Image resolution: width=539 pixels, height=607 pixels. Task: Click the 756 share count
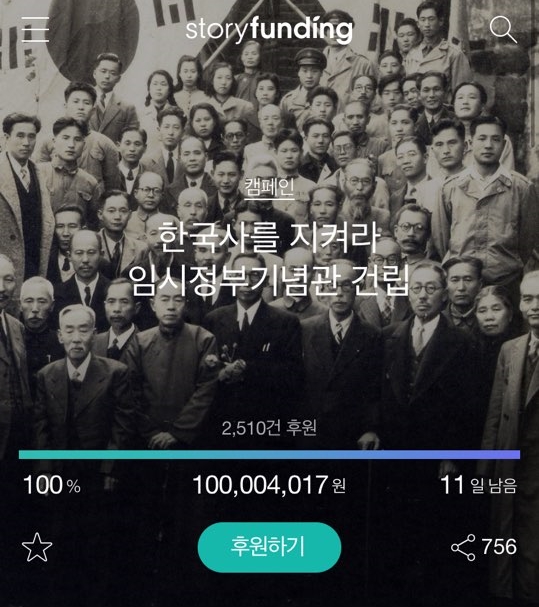pyautogui.click(x=499, y=547)
